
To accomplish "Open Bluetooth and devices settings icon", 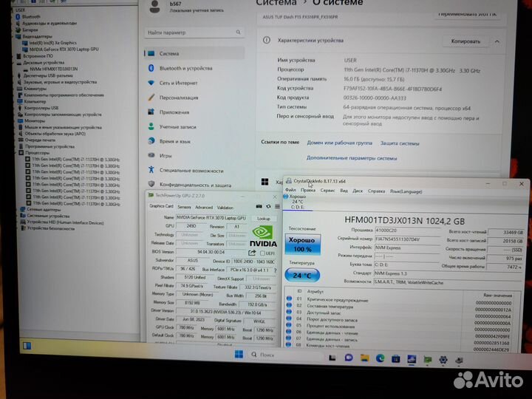I will (x=151, y=68).
